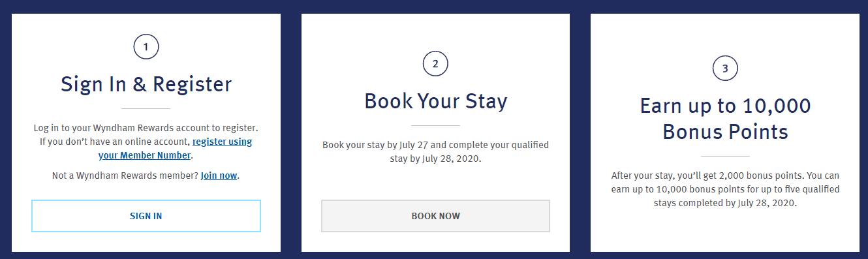Click the 'Not a Wyndham Rewards member?' text
This screenshot has width=868, height=259.
coord(125,175)
